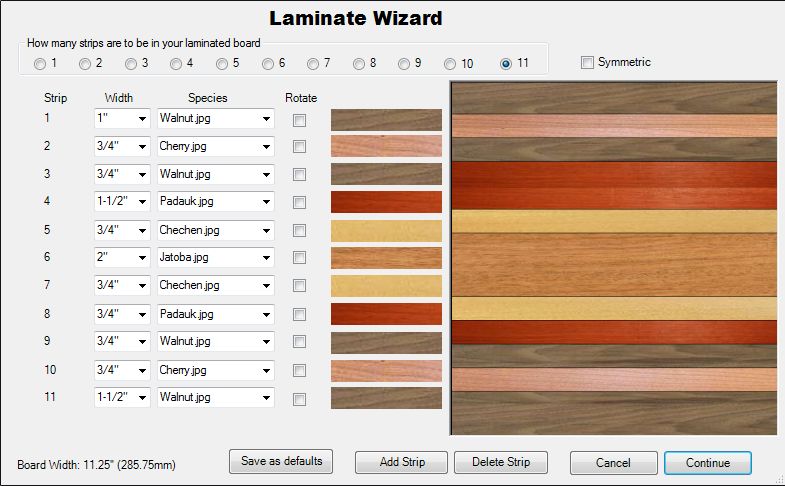Image resolution: width=785 pixels, height=486 pixels.
Task: Toggle Rotate for strip 6 Jatoba
Action: click(300, 259)
